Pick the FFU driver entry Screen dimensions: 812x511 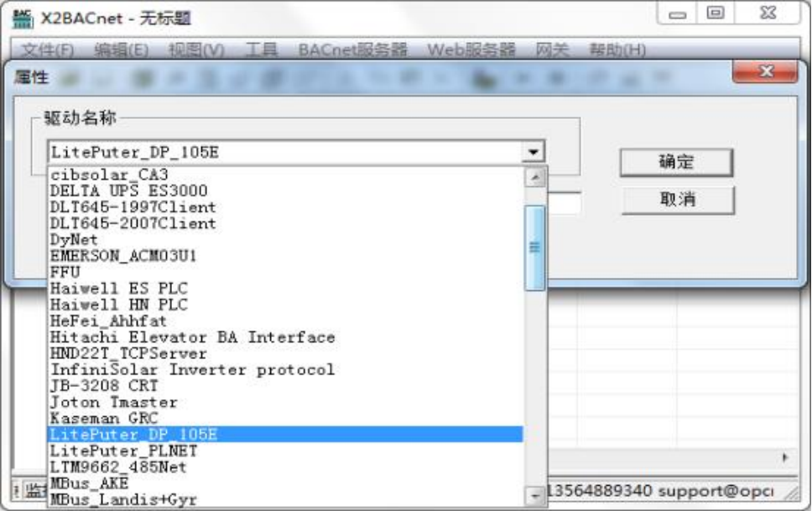285,272
